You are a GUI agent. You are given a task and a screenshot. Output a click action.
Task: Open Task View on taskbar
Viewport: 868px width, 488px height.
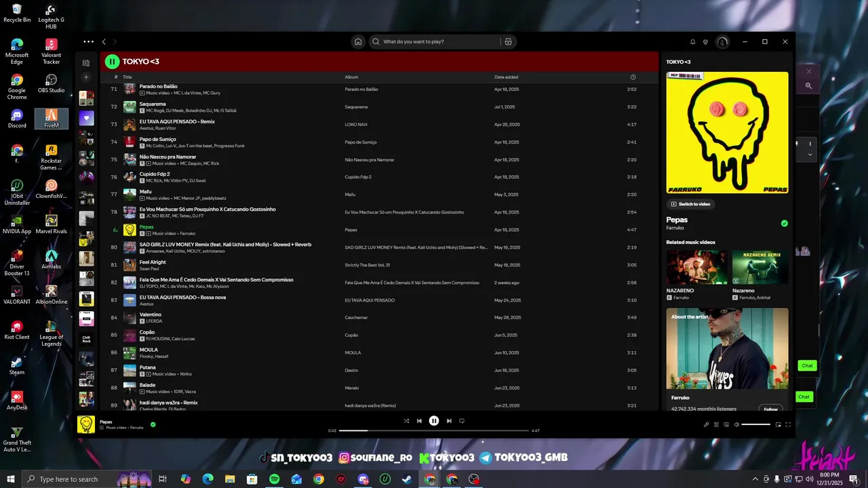[x=163, y=479]
